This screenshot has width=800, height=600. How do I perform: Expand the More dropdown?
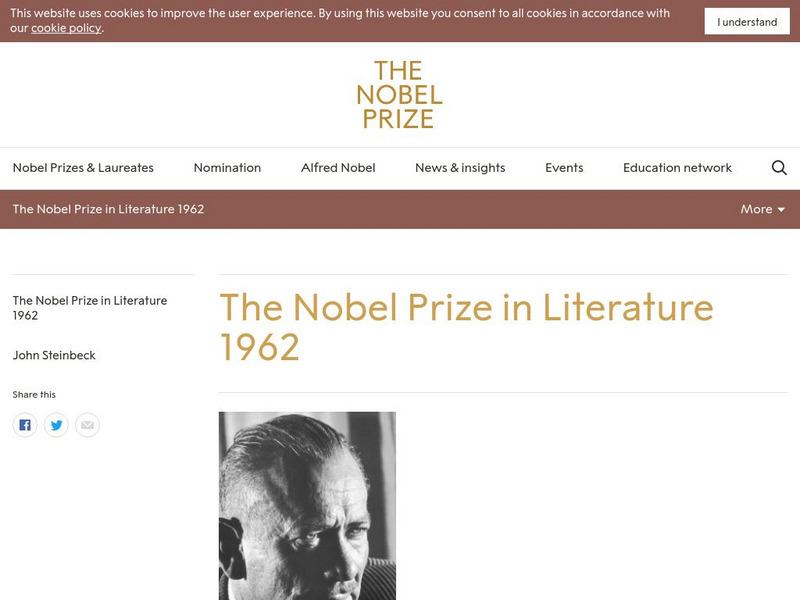pyautogui.click(x=762, y=209)
